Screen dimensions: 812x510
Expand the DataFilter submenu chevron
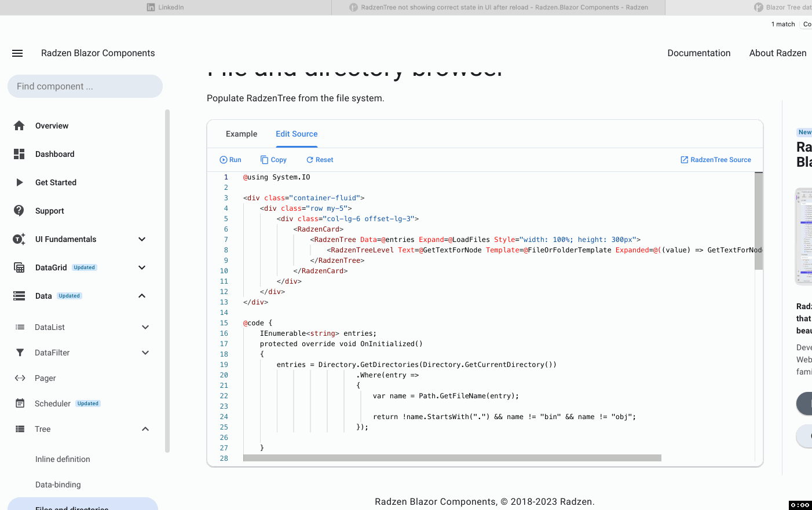(145, 353)
